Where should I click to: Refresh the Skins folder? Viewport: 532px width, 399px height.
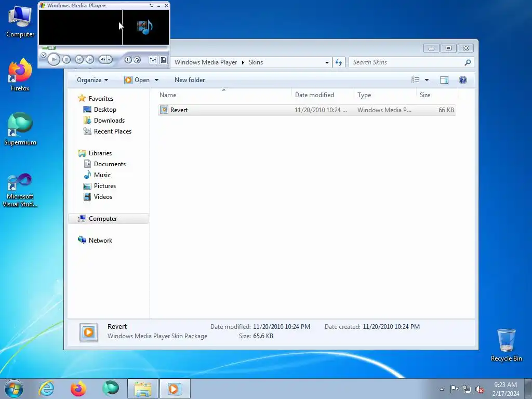[x=339, y=62]
